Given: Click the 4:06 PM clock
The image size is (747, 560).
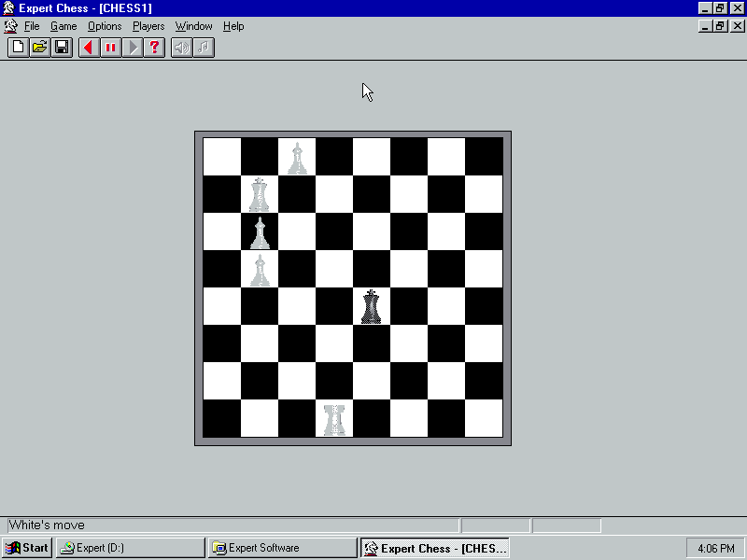Looking at the screenshot, I should click(715, 548).
